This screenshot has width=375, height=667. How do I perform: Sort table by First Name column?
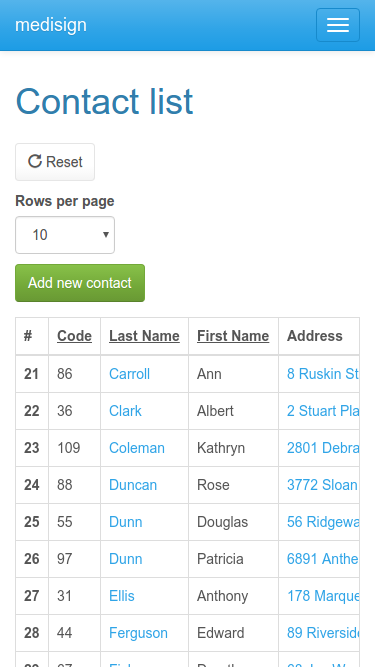(233, 336)
